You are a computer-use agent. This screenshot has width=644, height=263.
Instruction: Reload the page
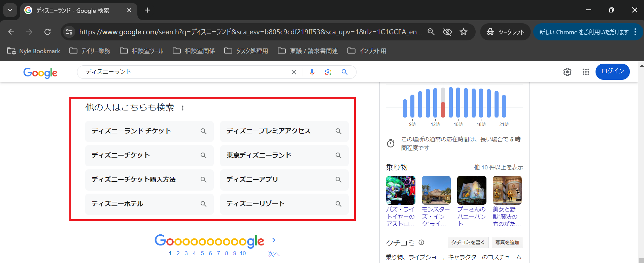point(47,32)
